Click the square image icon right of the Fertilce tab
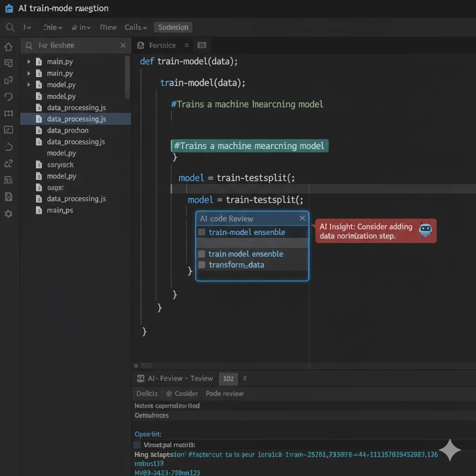The width and height of the screenshot is (476, 476). [202, 45]
